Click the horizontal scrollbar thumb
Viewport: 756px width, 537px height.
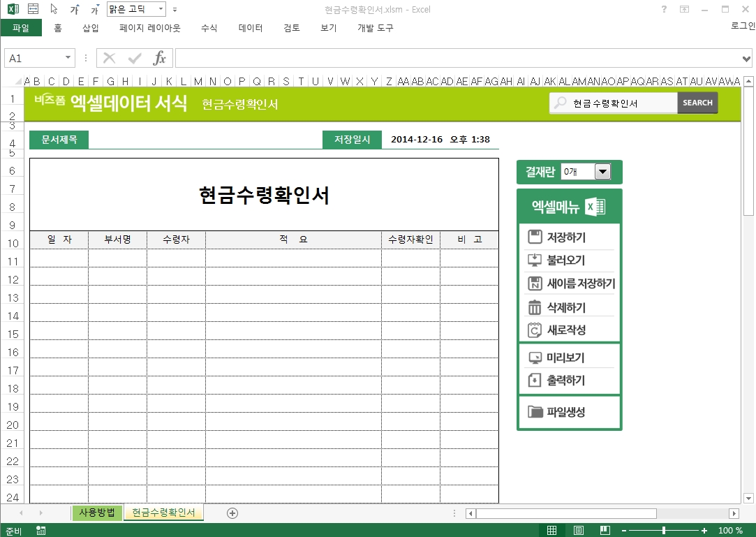pos(567,513)
